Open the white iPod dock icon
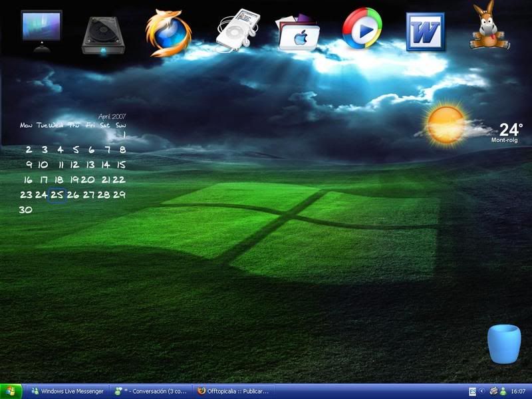 237,29
